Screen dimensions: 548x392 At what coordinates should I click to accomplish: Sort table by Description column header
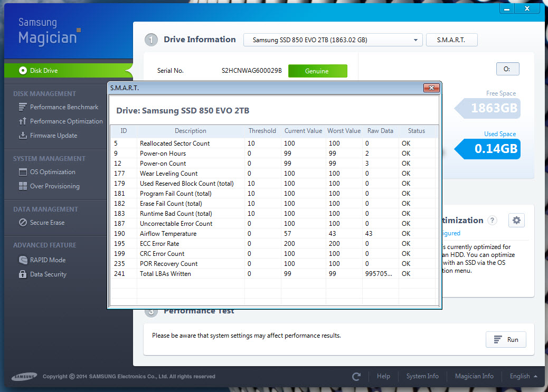click(x=191, y=131)
